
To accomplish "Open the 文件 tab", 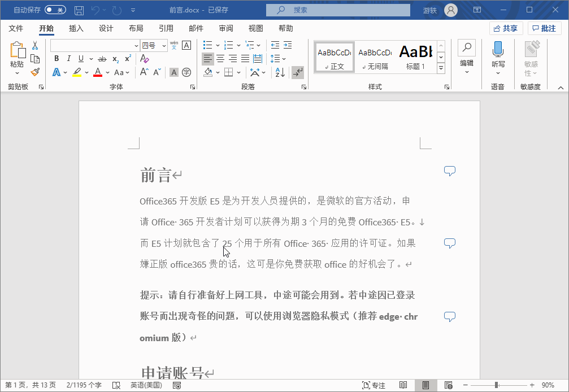I will [16, 28].
